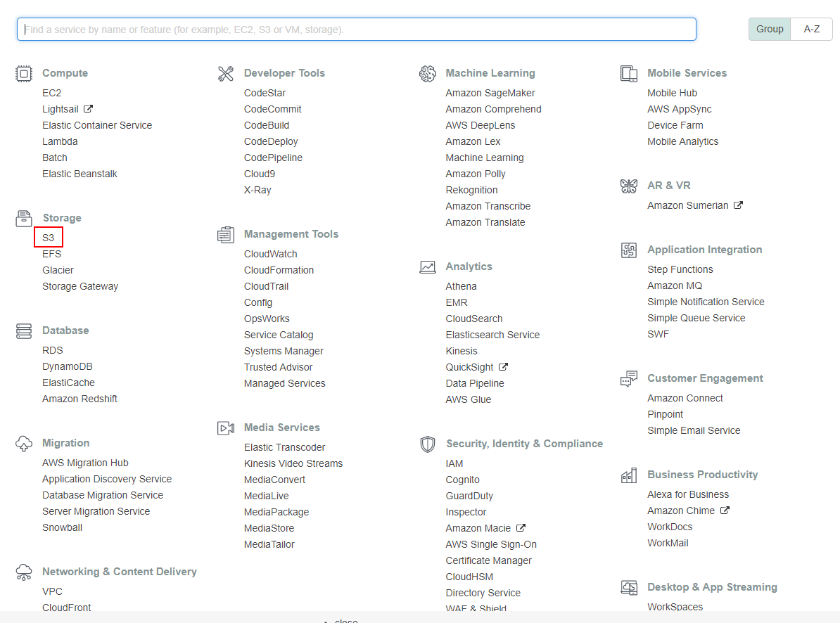Open Systems Manager
This screenshot has height=623, width=840.
(284, 351)
